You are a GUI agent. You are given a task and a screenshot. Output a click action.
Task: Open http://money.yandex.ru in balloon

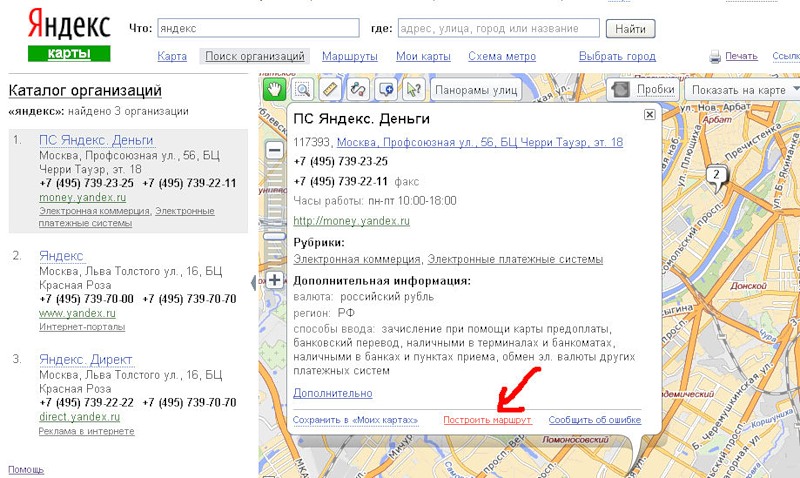(352, 221)
